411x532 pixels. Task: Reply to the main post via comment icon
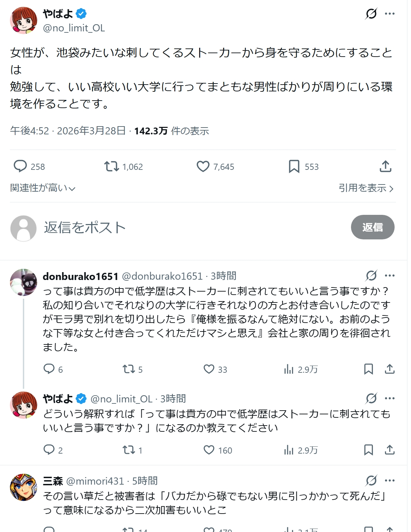(20, 166)
